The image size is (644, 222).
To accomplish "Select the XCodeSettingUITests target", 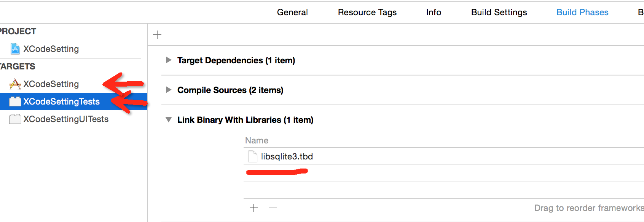I will [66, 119].
